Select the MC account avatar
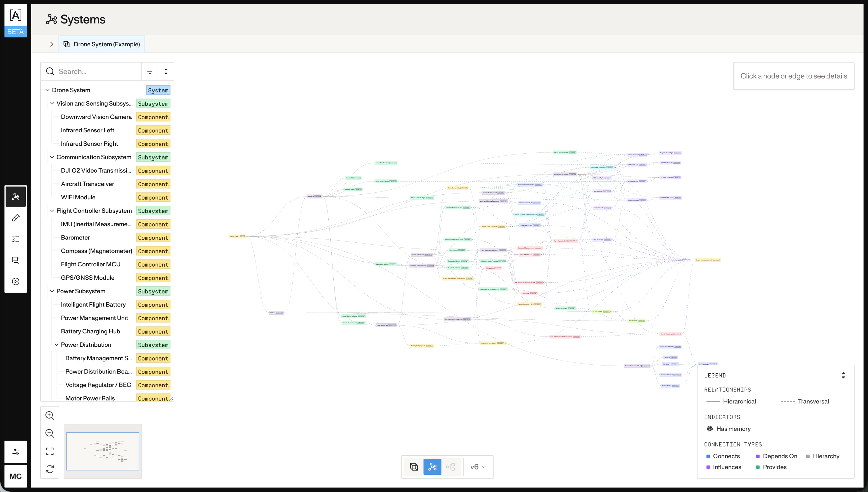The height and width of the screenshot is (492, 868). [x=16, y=476]
